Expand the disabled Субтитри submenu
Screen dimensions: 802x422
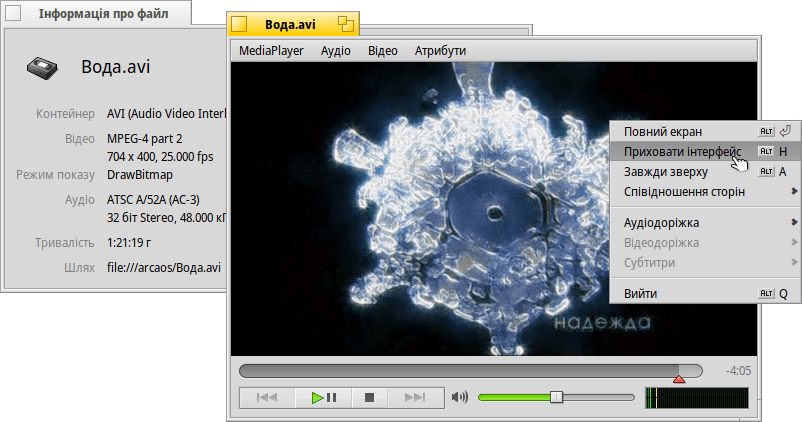(705, 262)
